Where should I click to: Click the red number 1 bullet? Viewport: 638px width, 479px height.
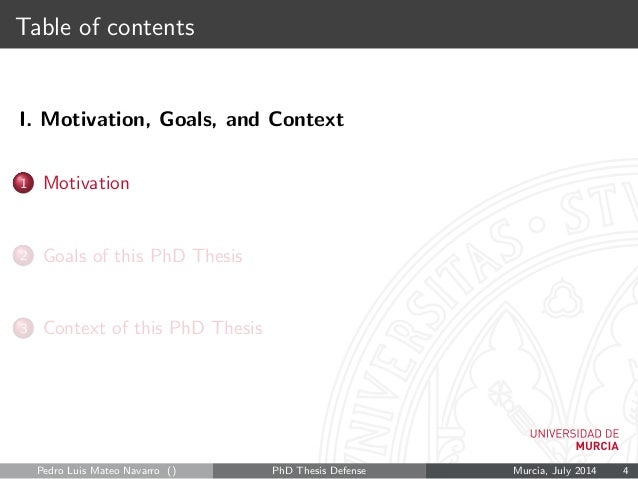tap(23, 183)
